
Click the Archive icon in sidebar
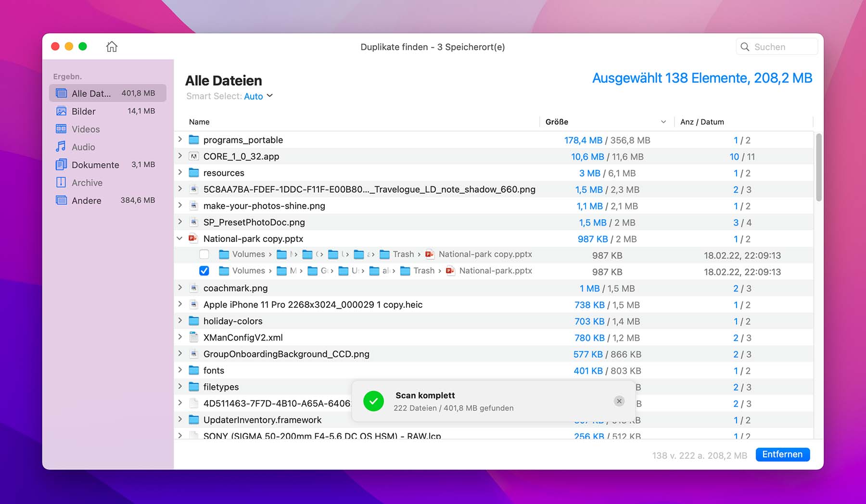[61, 182]
